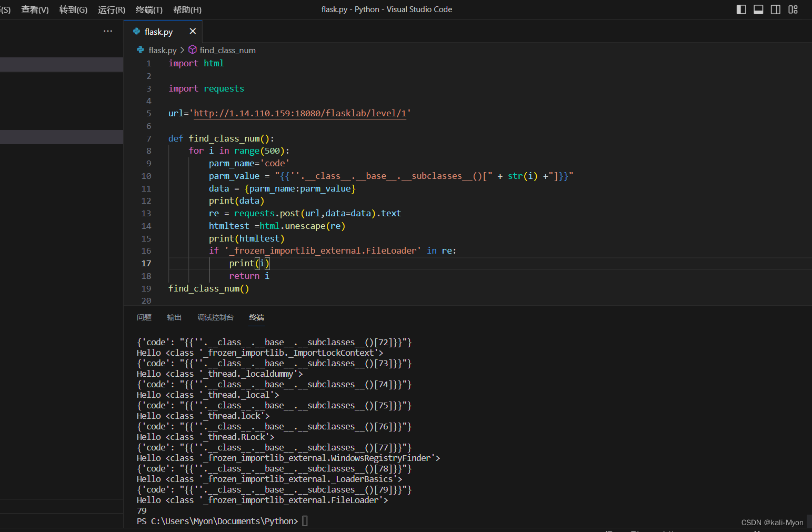
Task: Switch to the 调试控制台 panel tab
Action: click(215, 317)
